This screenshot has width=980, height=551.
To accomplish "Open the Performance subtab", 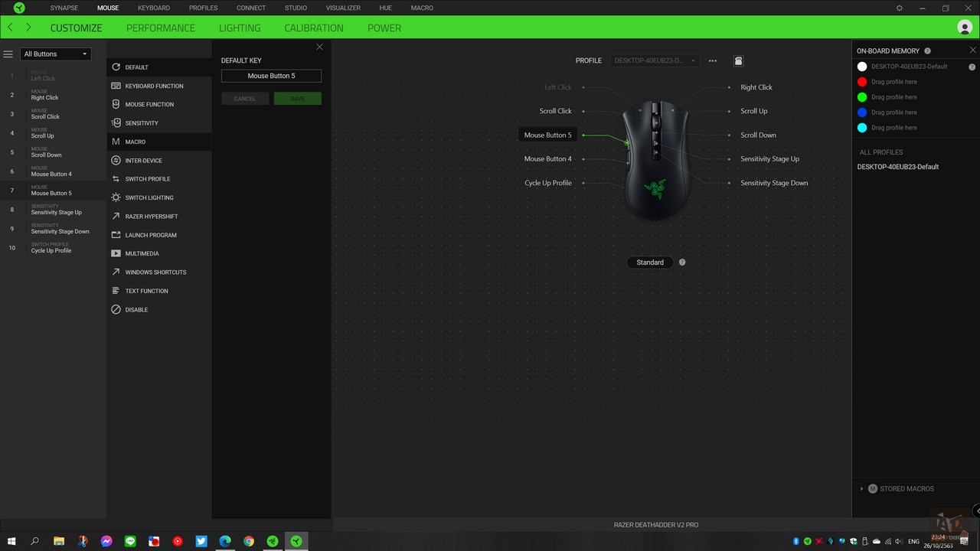I will pyautogui.click(x=161, y=28).
